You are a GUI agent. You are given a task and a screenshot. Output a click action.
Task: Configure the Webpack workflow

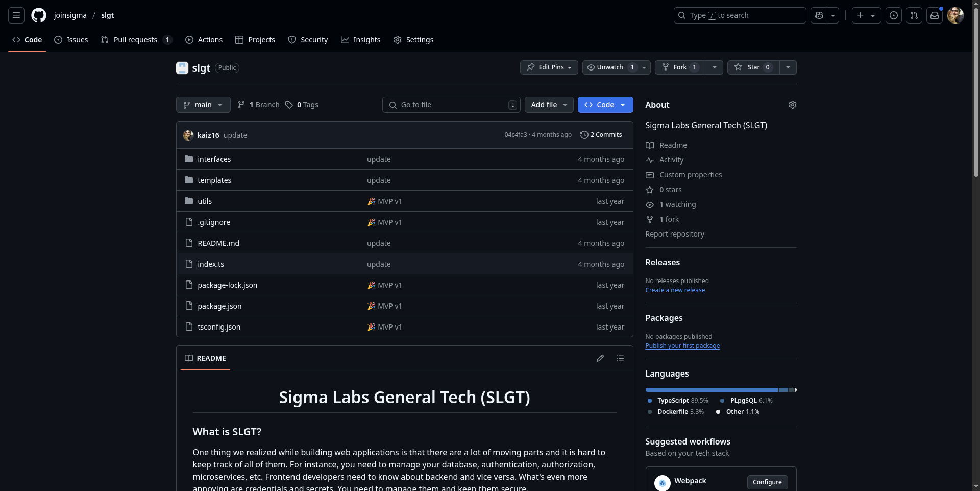(x=767, y=482)
